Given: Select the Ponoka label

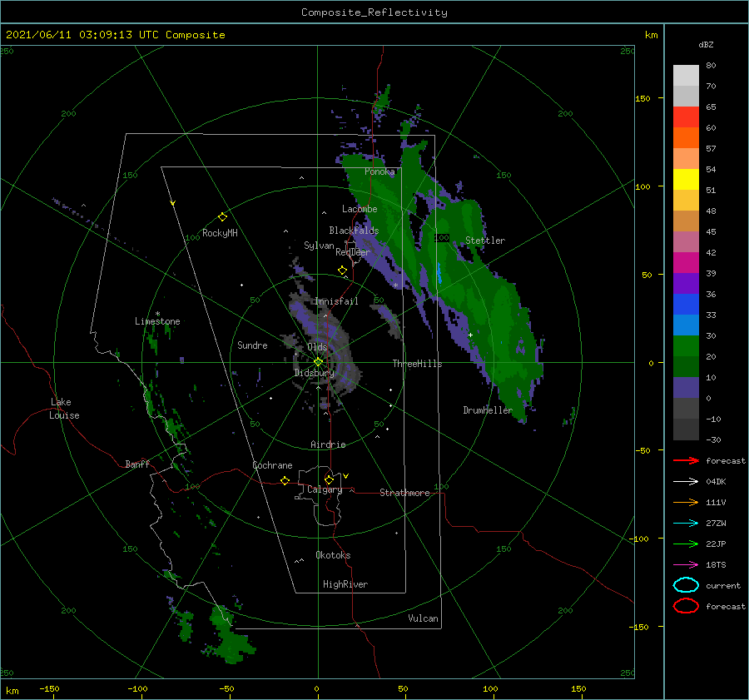Looking at the screenshot, I should coord(379,171).
